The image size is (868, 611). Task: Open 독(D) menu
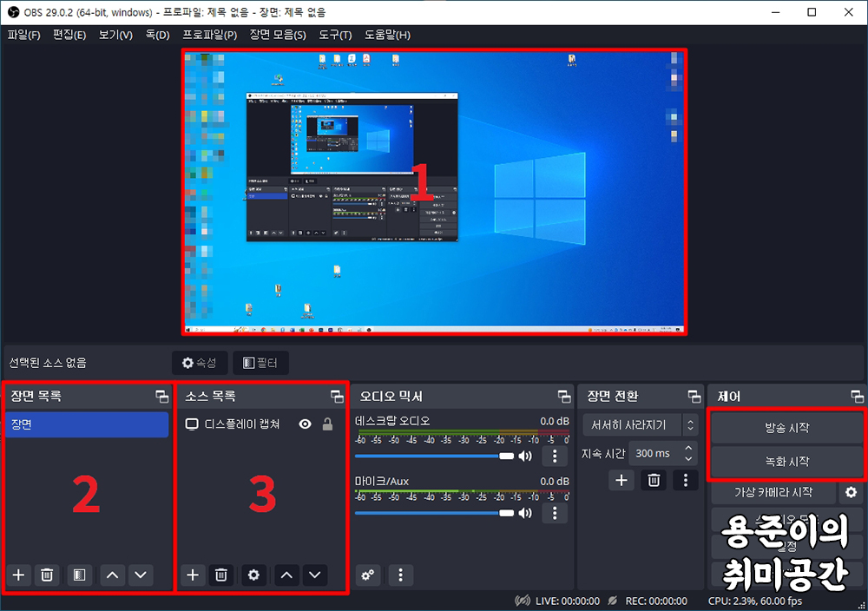tap(158, 35)
